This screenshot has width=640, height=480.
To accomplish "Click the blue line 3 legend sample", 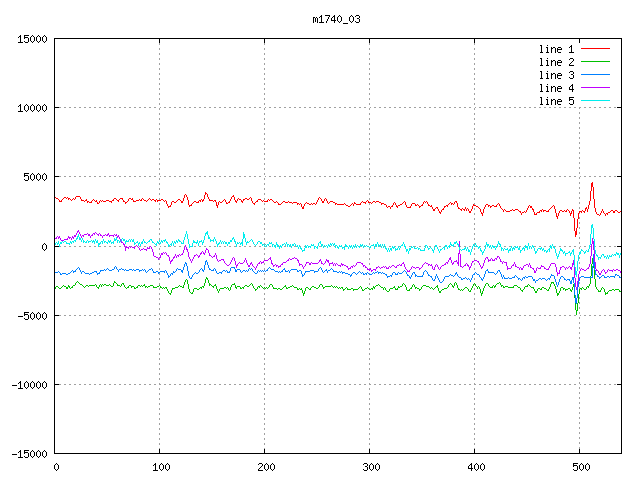I will pyautogui.click(x=595, y=75).
